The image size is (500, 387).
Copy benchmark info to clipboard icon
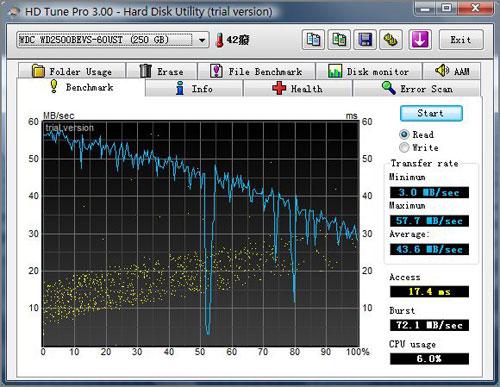pos(313,40)
